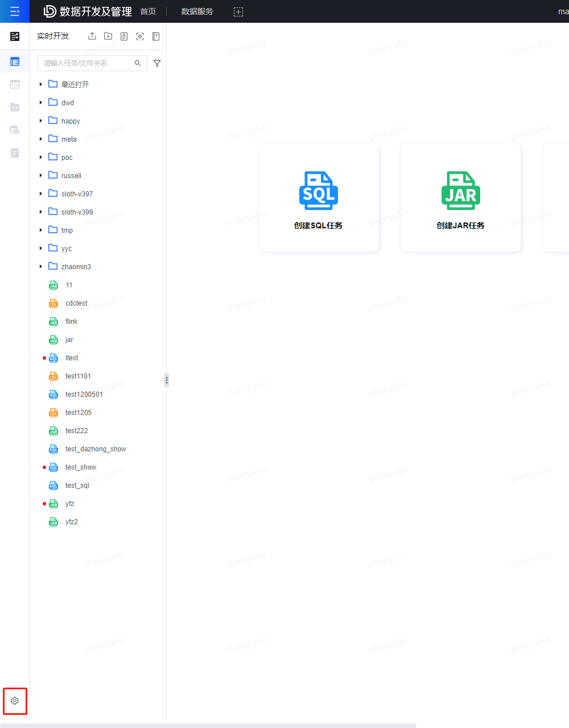
Task: Click the hamburger menu in the top-left corner
Action: pos(15,11)
